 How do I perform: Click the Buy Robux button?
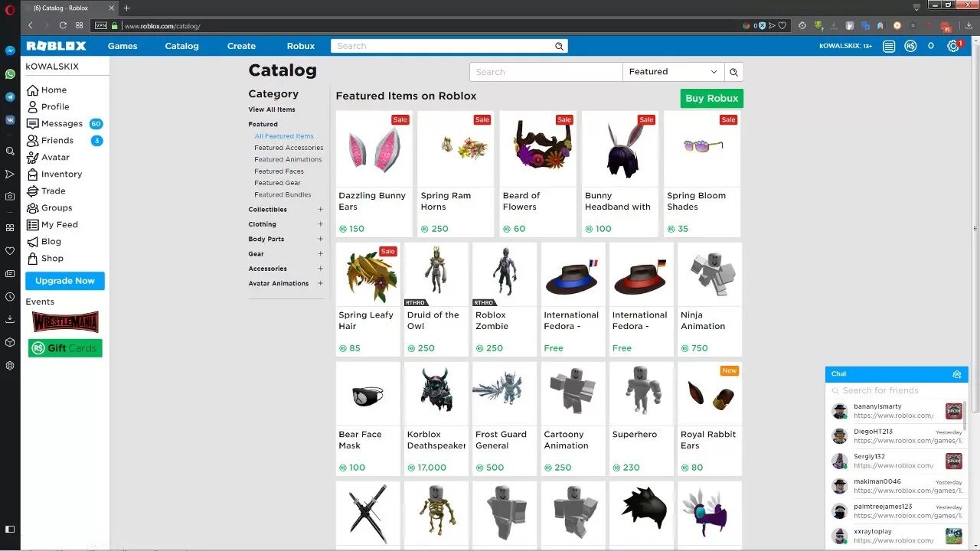(711, 98)
